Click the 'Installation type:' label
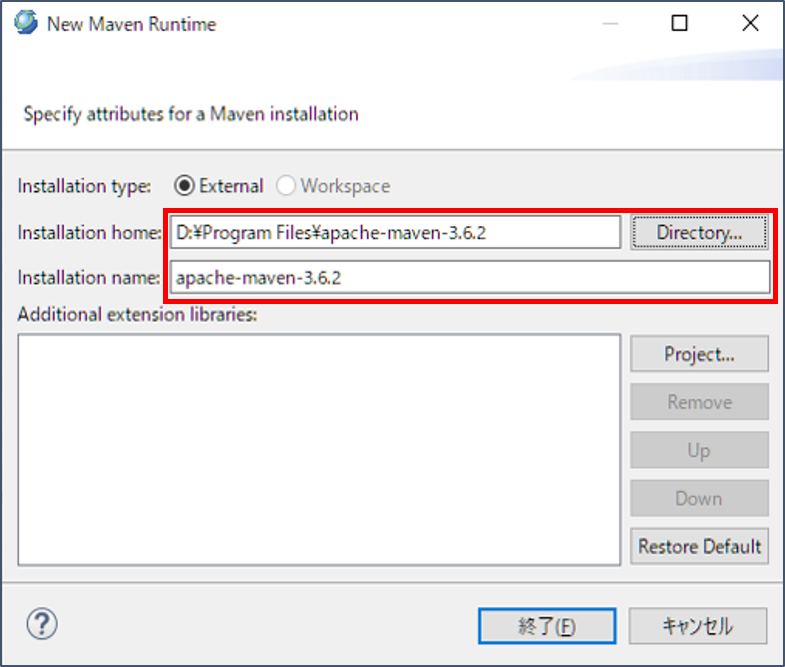Viewport: 785px width, 667px height. 84,186
